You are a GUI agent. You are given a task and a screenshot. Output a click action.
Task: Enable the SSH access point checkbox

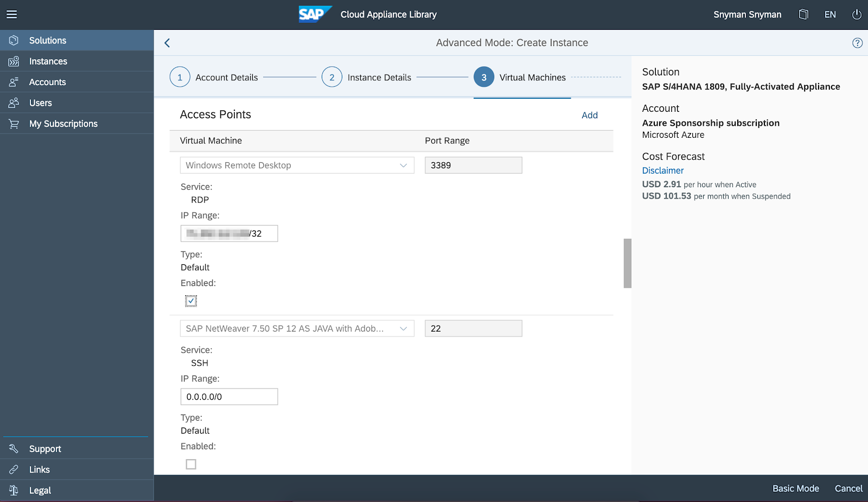191,464
